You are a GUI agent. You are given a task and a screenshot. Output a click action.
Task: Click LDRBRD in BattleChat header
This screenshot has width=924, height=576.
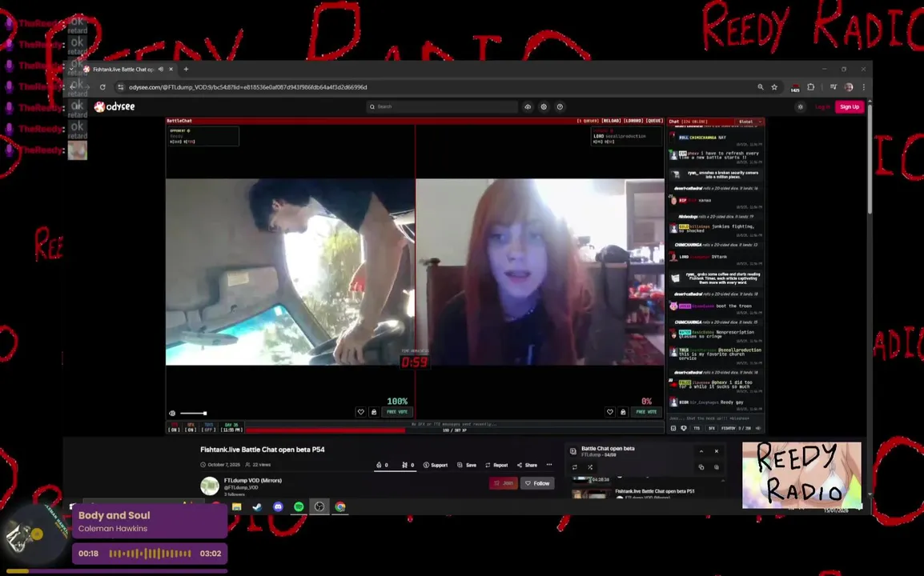point(633,121)
